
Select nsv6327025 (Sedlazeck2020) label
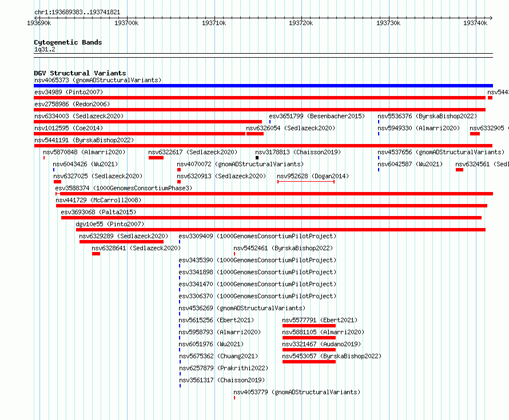click(98, 176)
